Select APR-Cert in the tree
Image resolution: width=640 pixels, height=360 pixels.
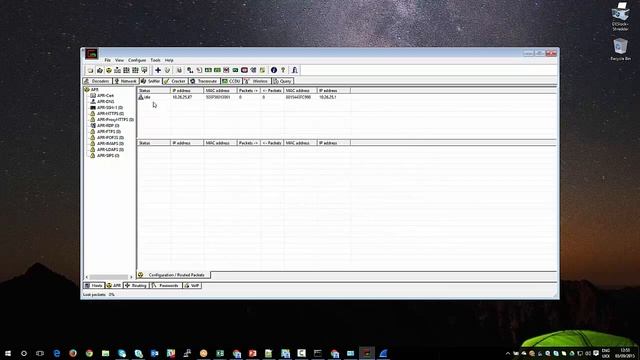105,96
